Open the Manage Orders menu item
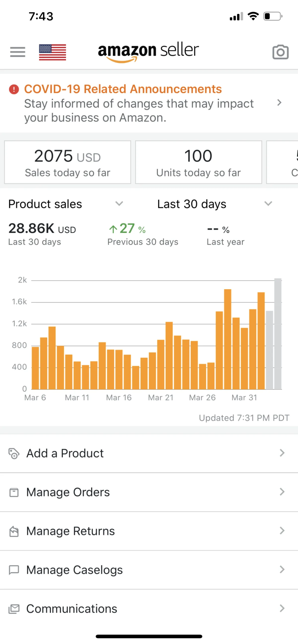298x644 pixels. 68,492
